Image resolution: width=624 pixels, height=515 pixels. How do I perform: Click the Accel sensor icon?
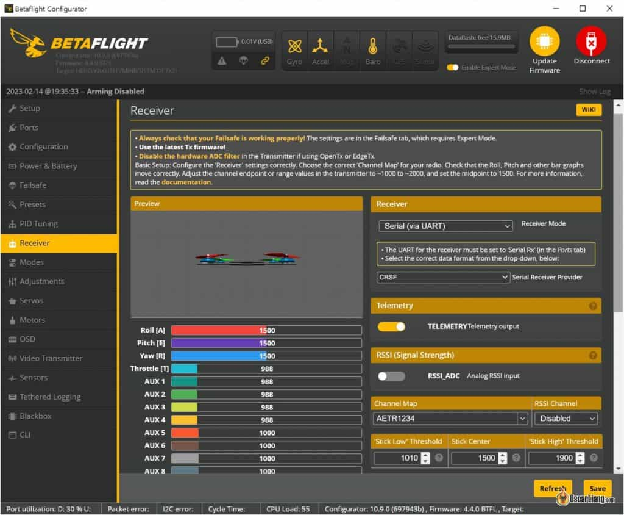[x=320, y=46]
